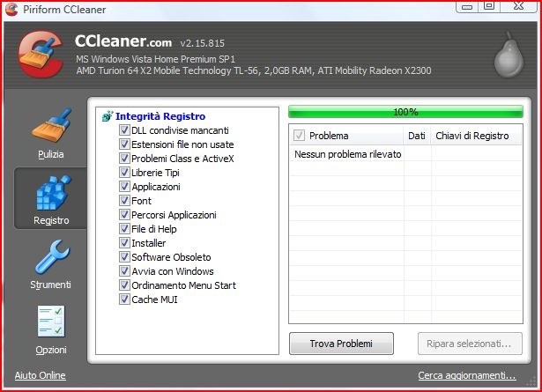
Task: Open the Aiuto Online link
Action: pyautogui.click(x=40, y=375)
